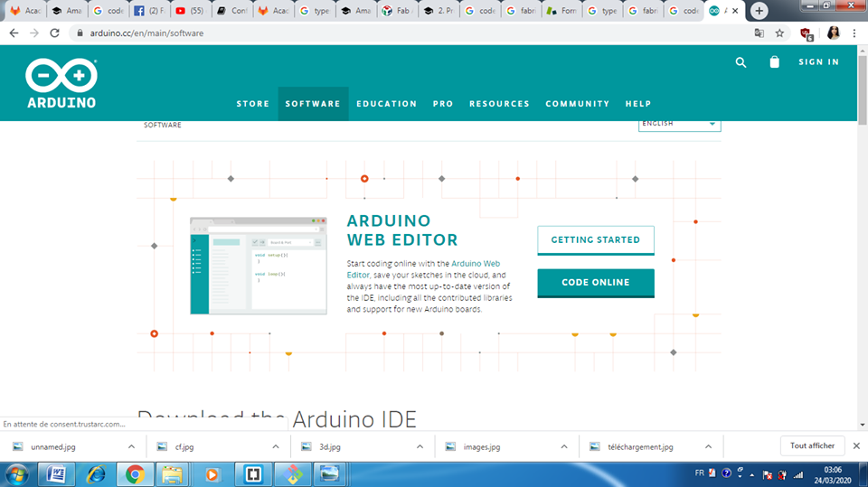Image resolution: width=868 pixels, height=487 pixels.
Task: Click the Web Editor preview thumbnail
Action: tap(259, 267)
